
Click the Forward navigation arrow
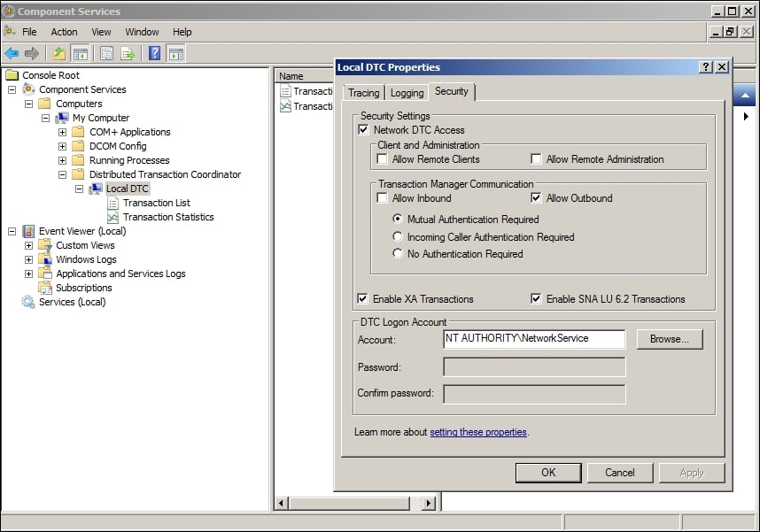[30, 53]
